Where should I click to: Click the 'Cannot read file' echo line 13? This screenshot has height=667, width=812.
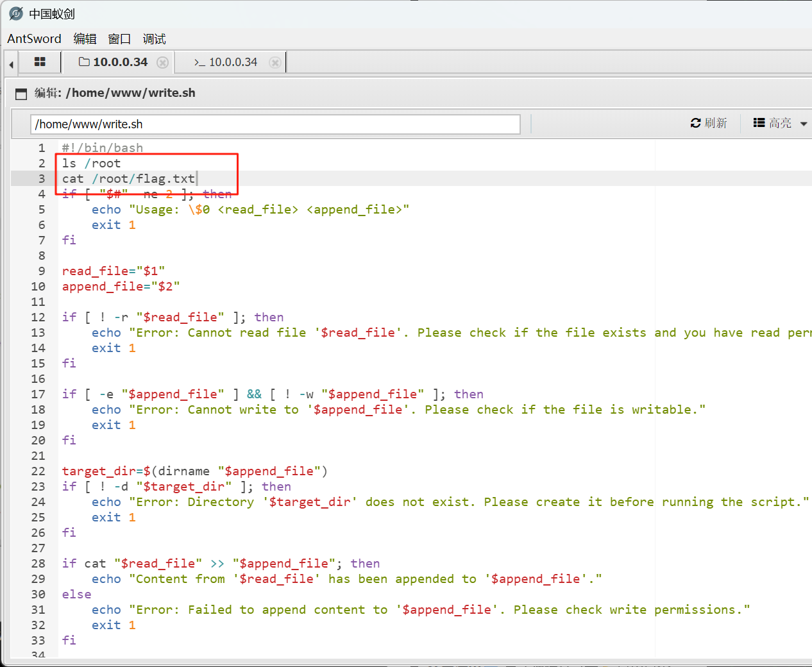click(452, 332)
